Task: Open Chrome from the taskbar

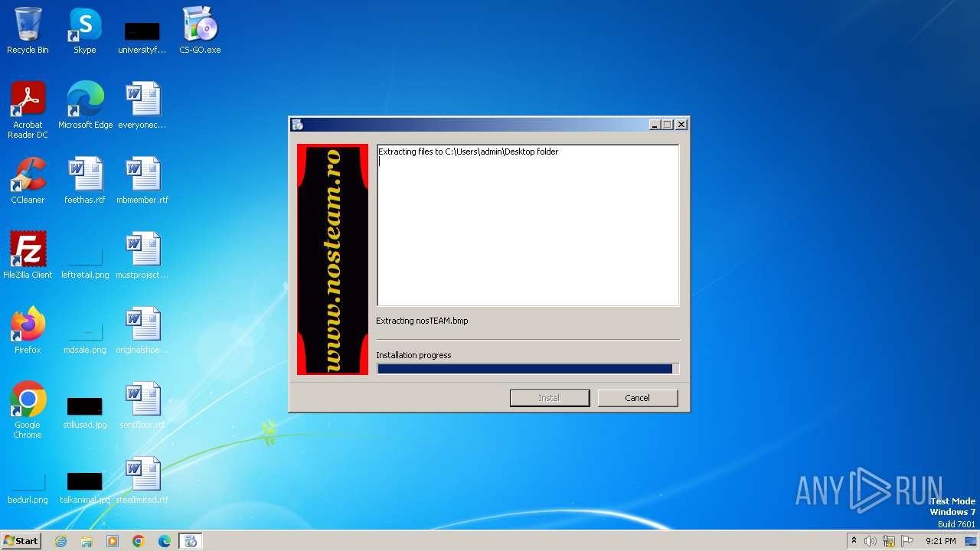Action: click(x=139, y=541)
